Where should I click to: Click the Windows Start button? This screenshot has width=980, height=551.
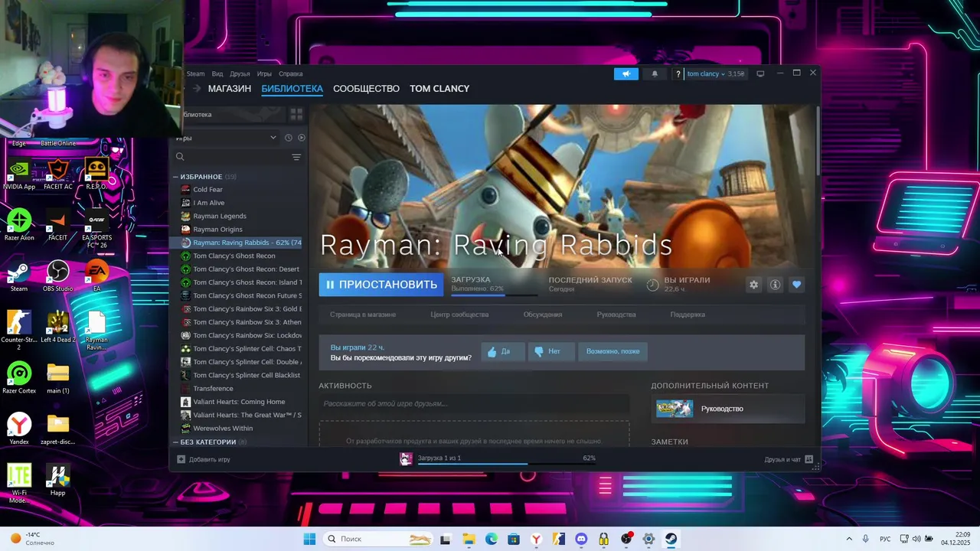309,539
